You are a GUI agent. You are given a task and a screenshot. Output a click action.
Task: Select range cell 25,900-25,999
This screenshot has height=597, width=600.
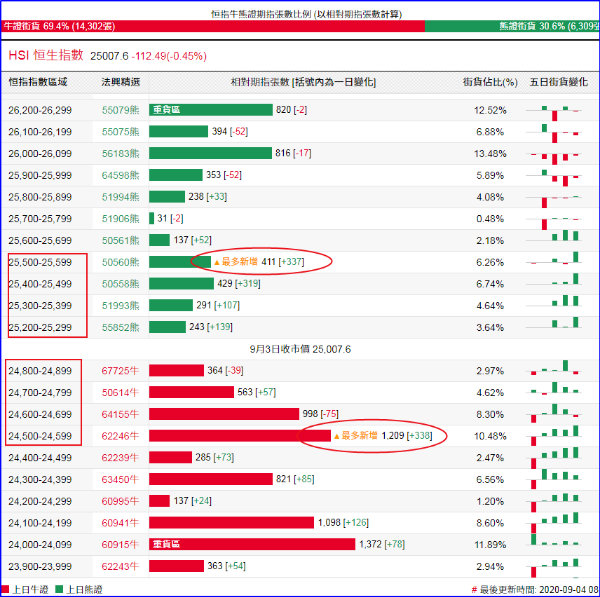(40, 176)
